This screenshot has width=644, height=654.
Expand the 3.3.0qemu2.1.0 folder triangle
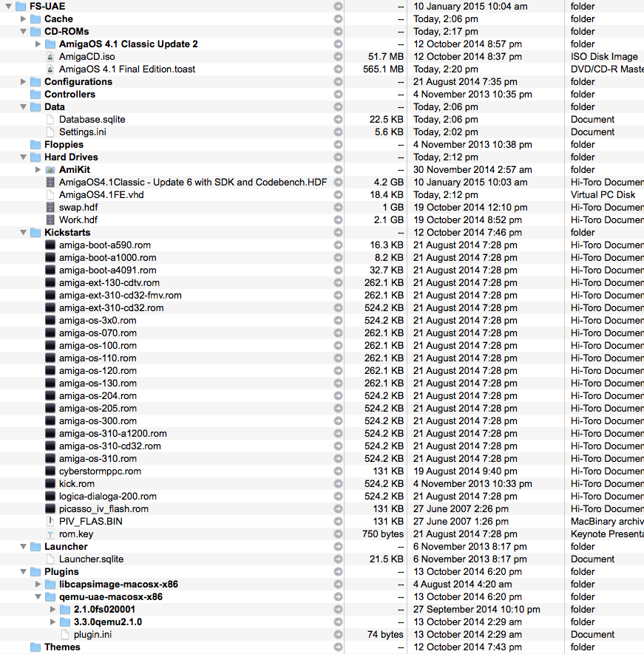tap(52, 622)
